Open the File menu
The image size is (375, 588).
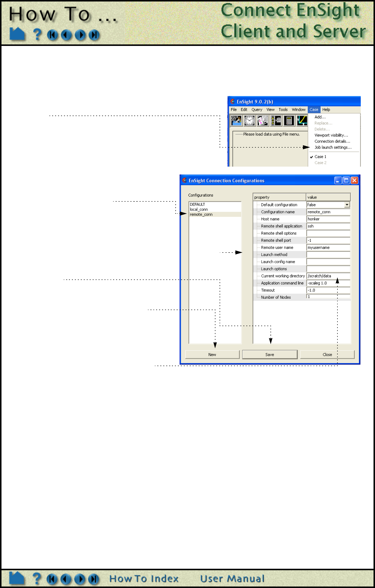click(x=234, y=110)
